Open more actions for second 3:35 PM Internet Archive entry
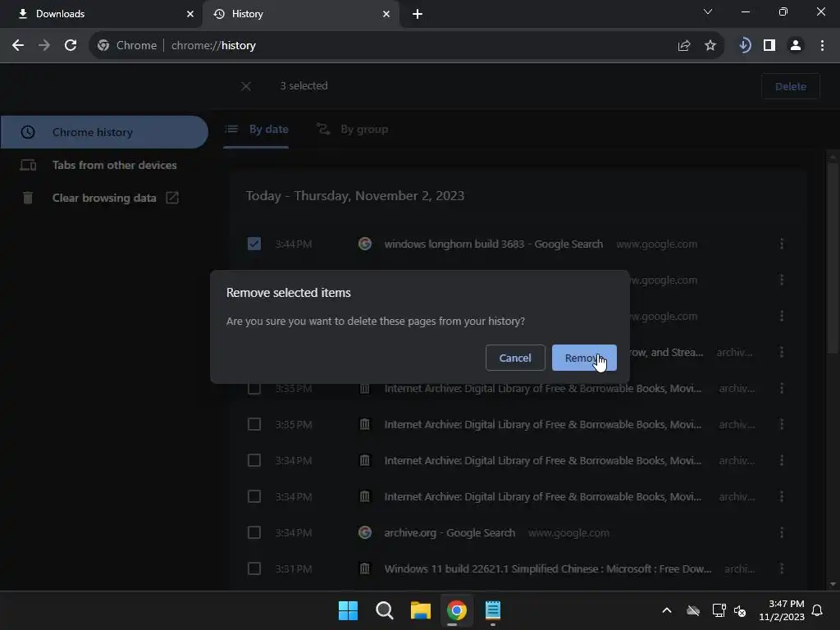Screen dimensions: 840x630 point(782,424)
